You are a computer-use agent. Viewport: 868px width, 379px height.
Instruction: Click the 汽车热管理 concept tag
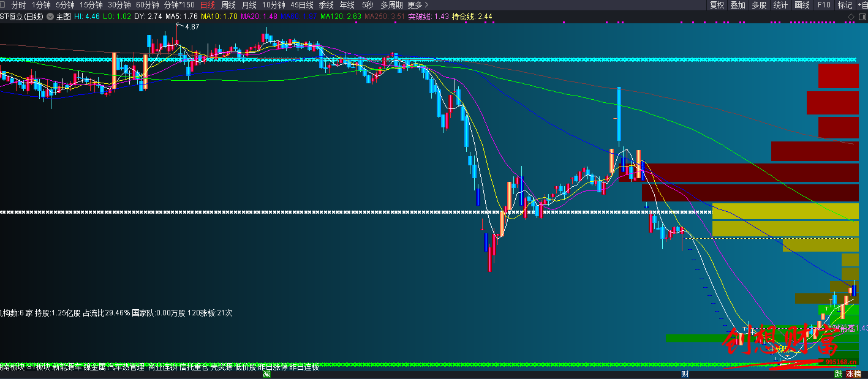coord(126,367)
